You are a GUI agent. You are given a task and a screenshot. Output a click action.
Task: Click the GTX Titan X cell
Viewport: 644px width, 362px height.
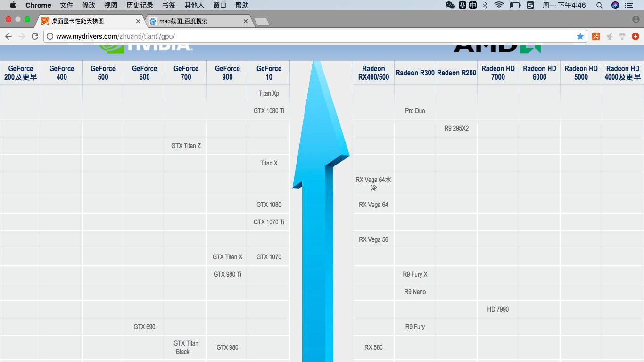click(227, 257)
